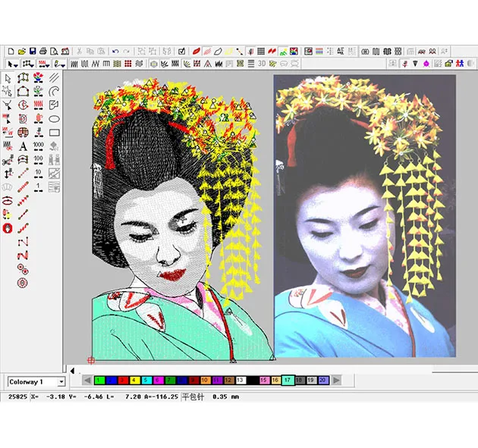
Task: Click the 100 stitch speed tool
Action: [x=39, y=159]
